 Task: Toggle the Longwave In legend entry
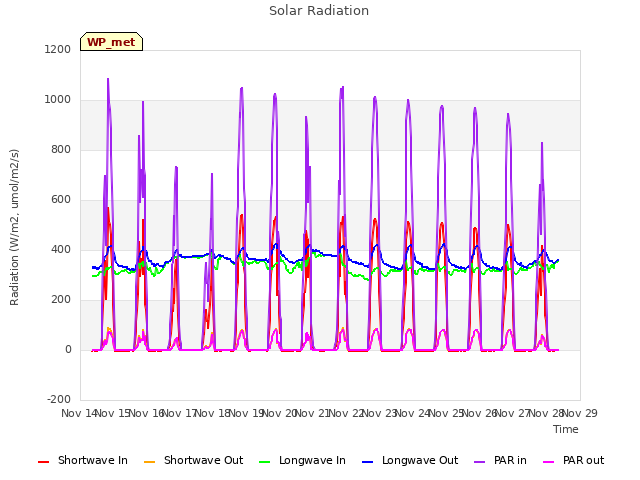click(302, 460)
